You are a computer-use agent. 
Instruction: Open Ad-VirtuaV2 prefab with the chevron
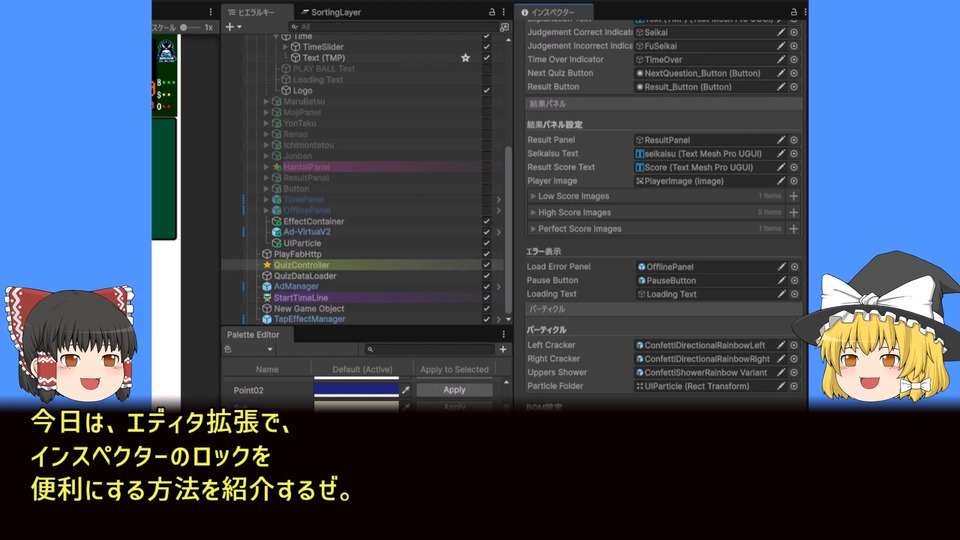pyautogui.click(x=498, y=232)
